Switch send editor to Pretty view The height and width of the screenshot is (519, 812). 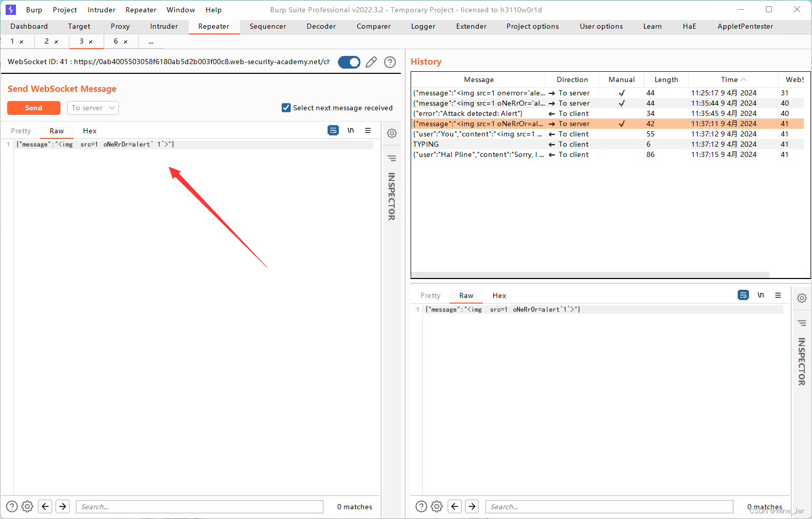click(x=21, y=131)
